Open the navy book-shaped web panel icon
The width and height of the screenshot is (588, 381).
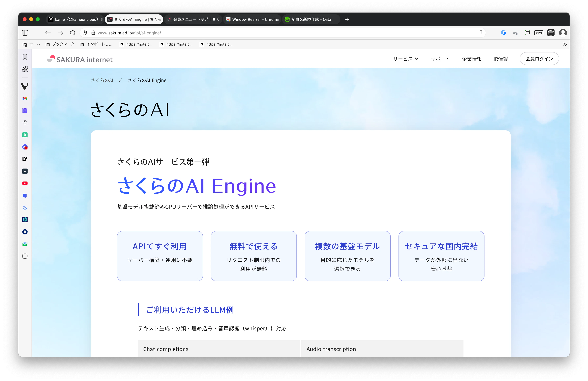25,220
